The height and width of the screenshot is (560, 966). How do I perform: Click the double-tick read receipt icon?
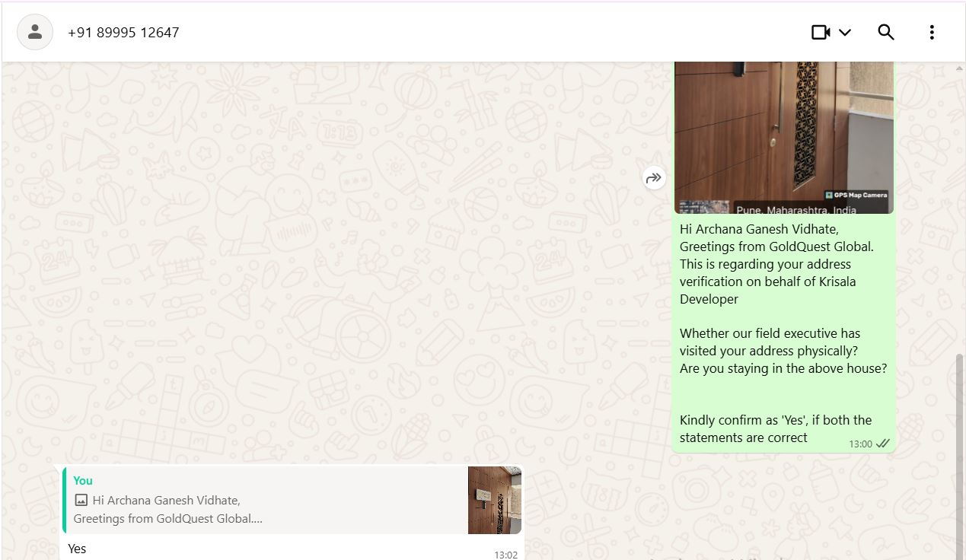tap(883, 444)
